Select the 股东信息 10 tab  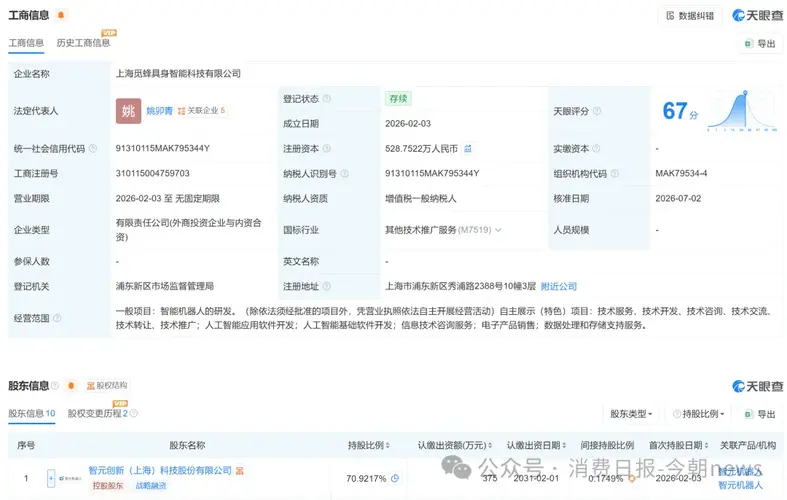point(32,414)
